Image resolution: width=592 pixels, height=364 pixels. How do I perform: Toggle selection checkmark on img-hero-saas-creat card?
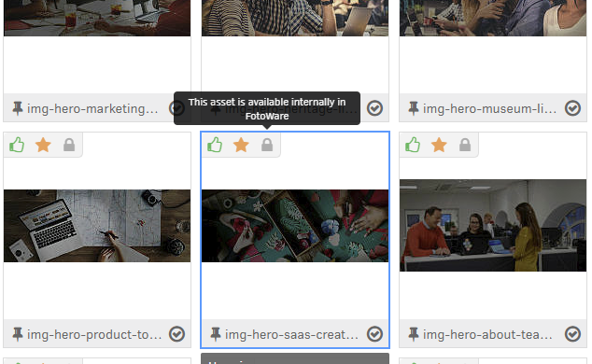click(375, 334)
